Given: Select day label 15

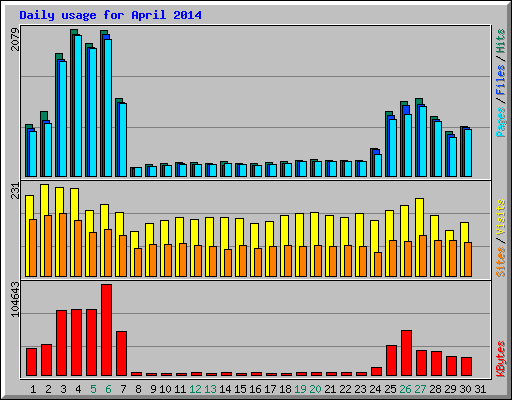Looking at the screenshot, I should (x=240, y=389).
